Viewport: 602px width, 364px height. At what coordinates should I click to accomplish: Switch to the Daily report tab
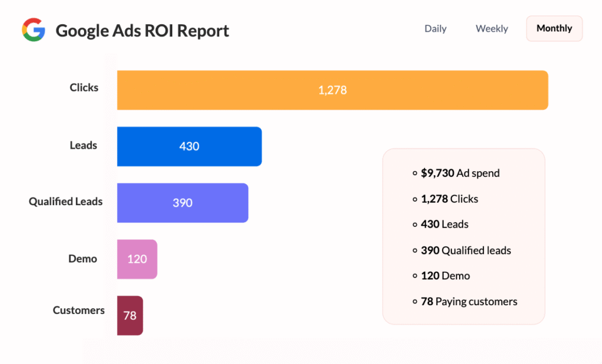(435, 28)
